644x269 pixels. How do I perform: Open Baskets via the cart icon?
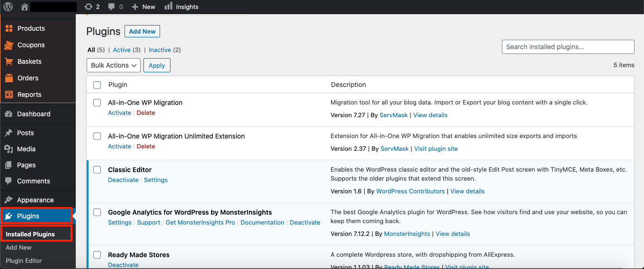tap(9, 61)
